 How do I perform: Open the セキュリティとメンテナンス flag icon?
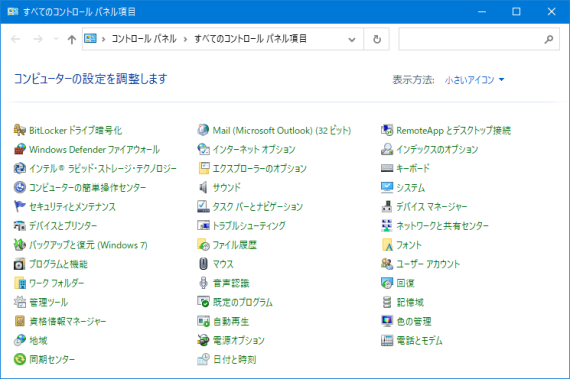(x=20, y=206)
